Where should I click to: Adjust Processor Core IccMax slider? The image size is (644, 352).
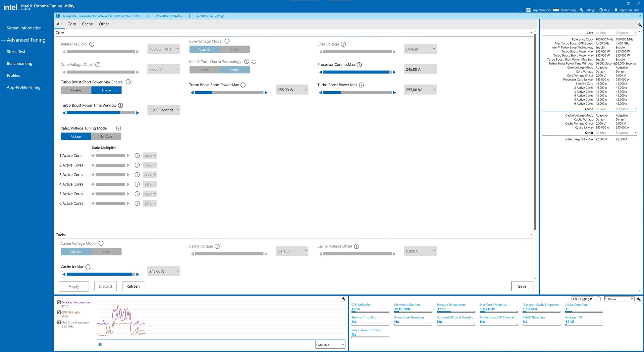[358, 72]
